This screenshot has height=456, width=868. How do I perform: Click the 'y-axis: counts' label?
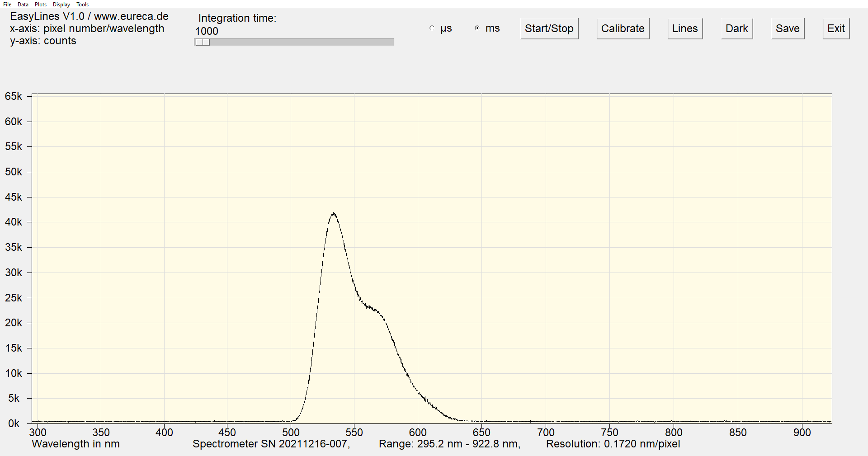[43, 41]
